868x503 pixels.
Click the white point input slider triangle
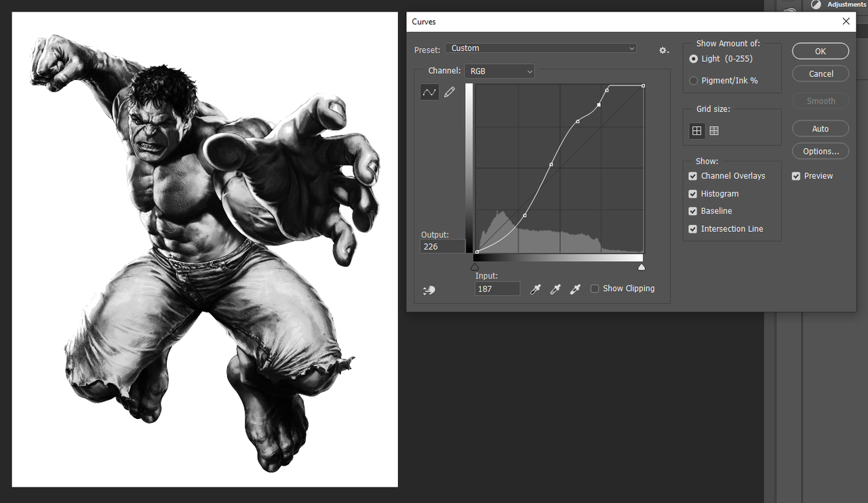(642, 267)
